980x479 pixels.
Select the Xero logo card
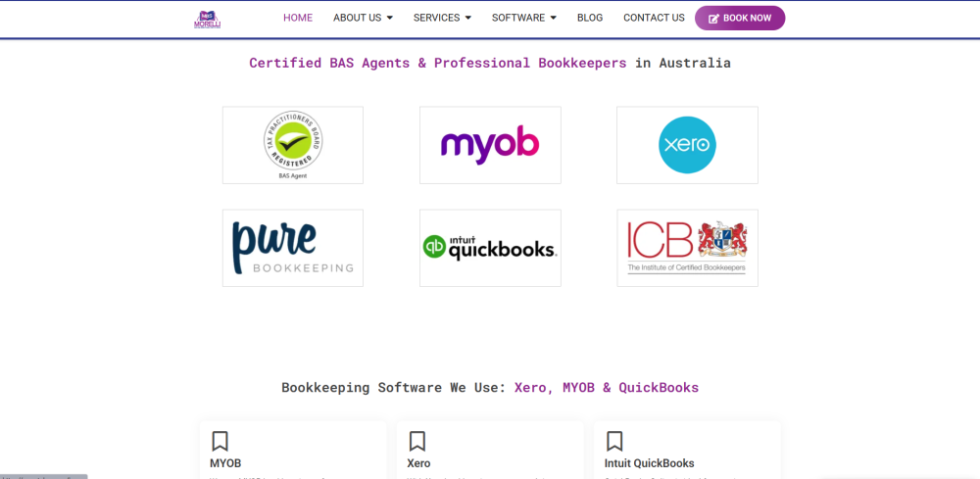(688, 145)
